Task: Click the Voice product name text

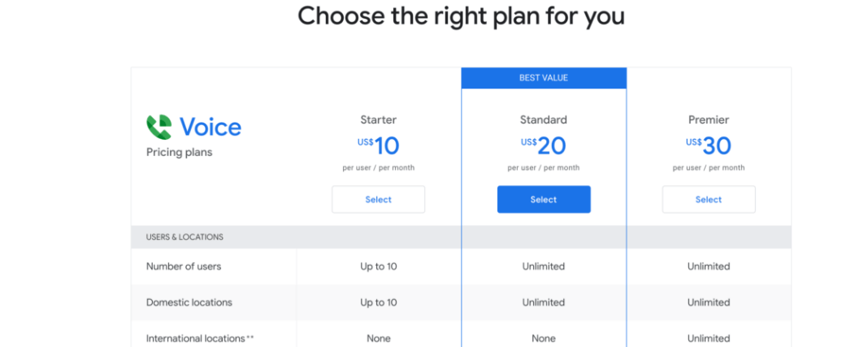Action: point(210,128)
